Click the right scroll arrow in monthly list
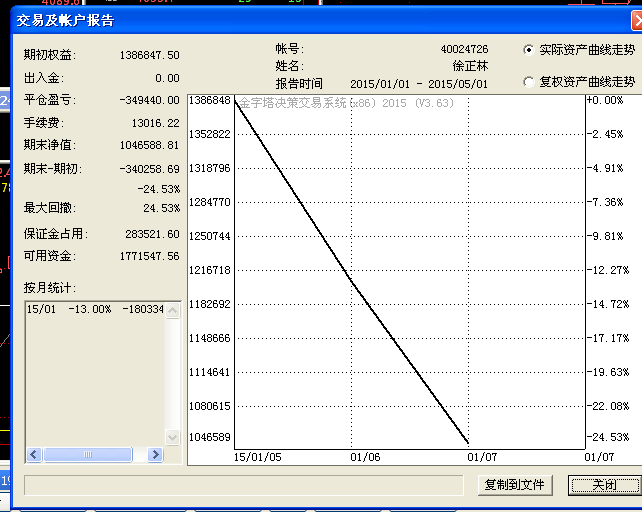The image size is (642, 512). pos(155,454)
